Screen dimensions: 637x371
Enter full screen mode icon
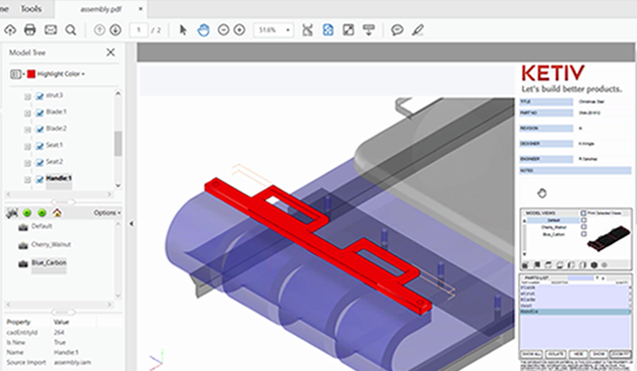349,30
